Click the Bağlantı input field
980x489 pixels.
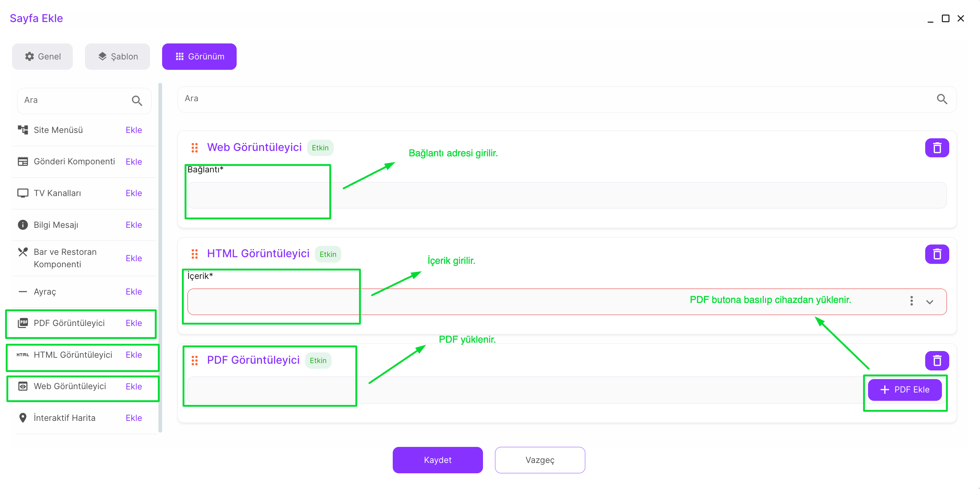coord(567,195)
